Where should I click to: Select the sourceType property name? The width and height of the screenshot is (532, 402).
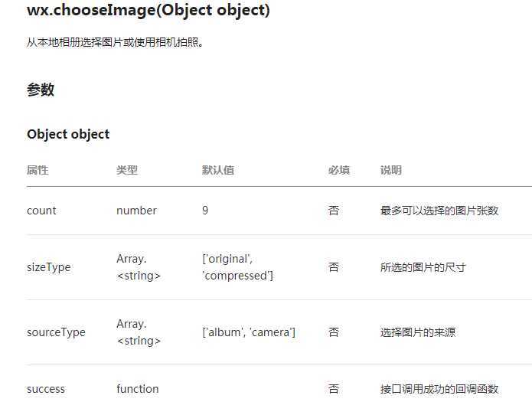[x=56, y=332]
